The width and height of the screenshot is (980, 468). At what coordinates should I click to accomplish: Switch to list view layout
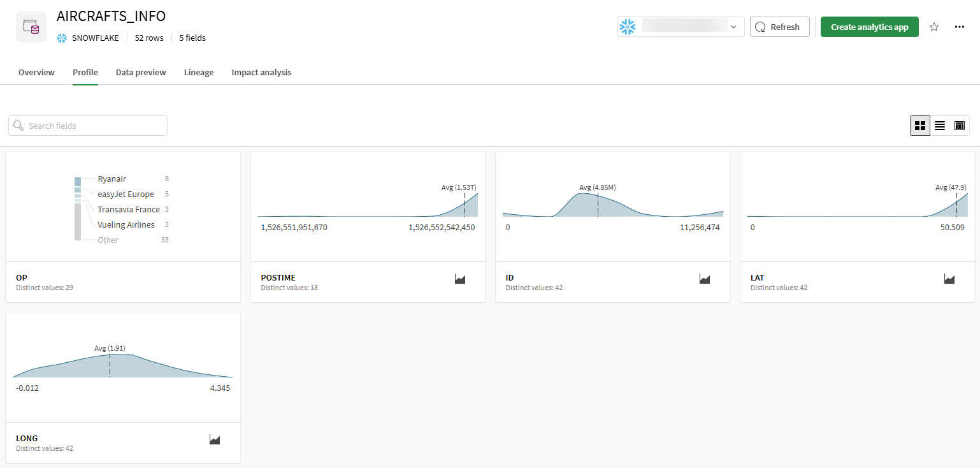(x=940, y=126)
